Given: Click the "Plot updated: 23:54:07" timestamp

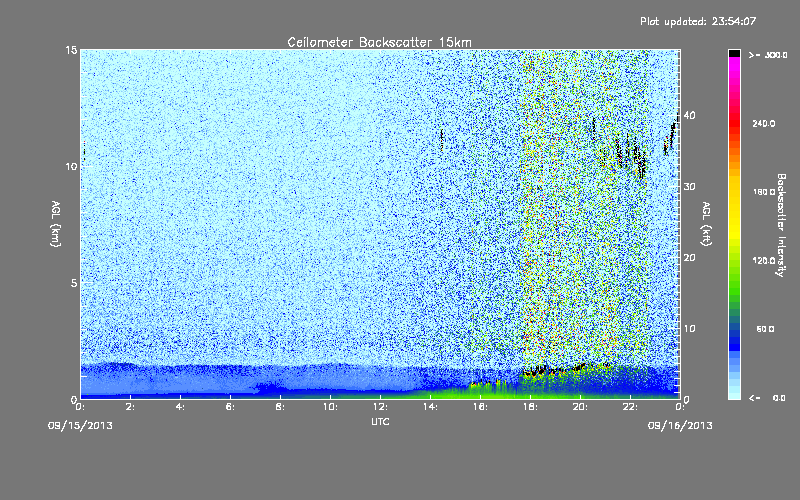Looking at the screenshot, I should (x=698, y=21).
